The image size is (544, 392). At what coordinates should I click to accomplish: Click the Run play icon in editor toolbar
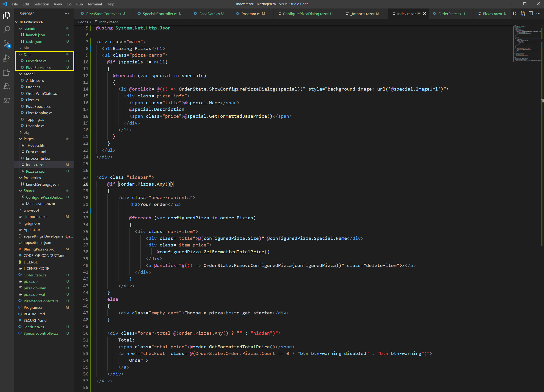coord(515,14)
